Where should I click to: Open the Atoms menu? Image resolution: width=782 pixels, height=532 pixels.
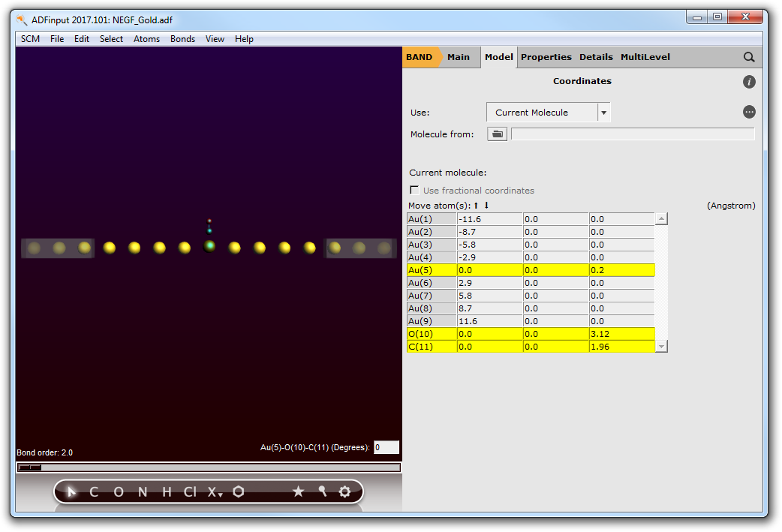coord(146,39)
